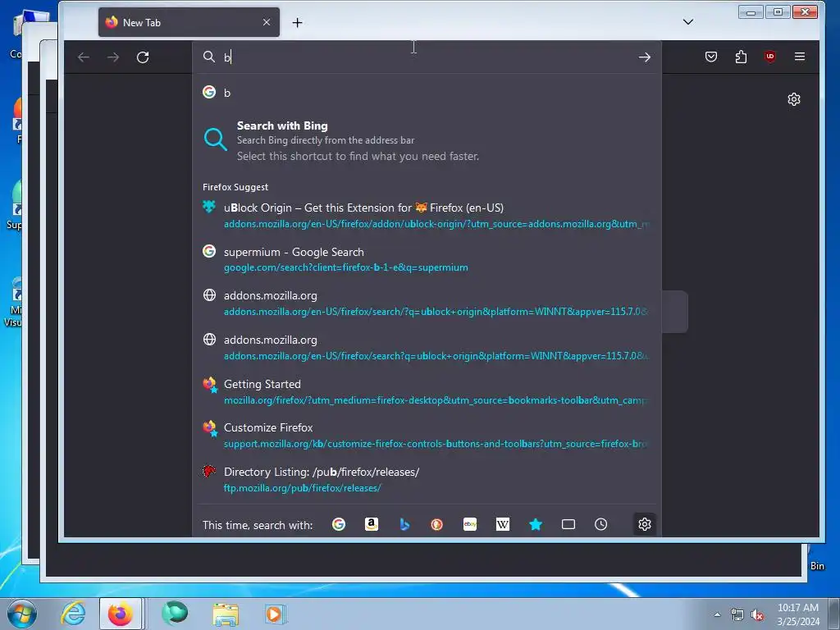Open the Supermium taskbar icon
The width and height of the screenshot is (840, 630).
[x=175, y=614]
